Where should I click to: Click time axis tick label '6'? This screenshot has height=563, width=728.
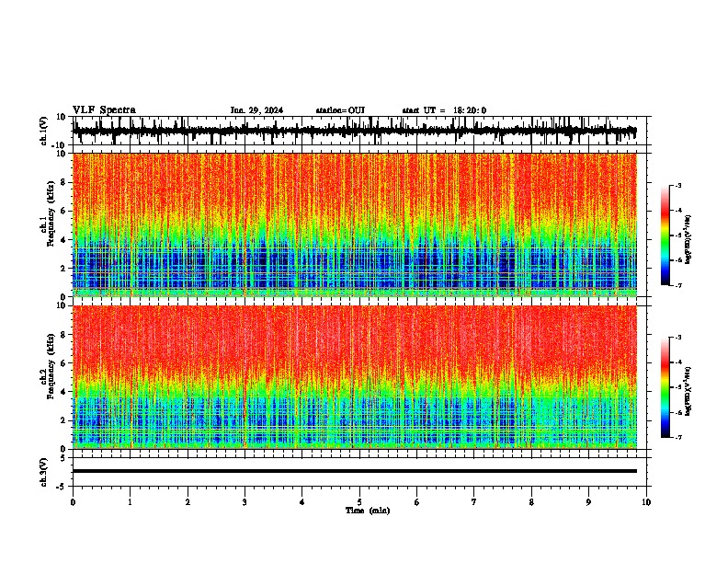tap(417, 502)
